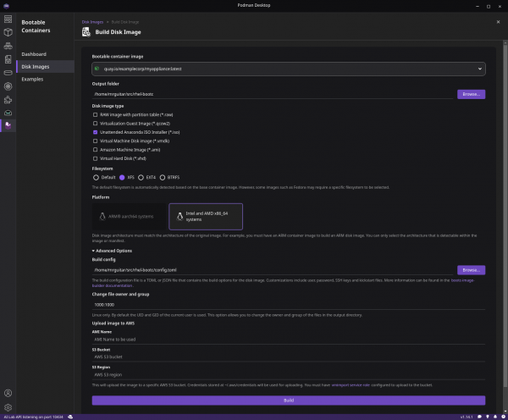Click the AMI Name input field
This screenshot has width=508, height=420.
(x=289, y=340)
